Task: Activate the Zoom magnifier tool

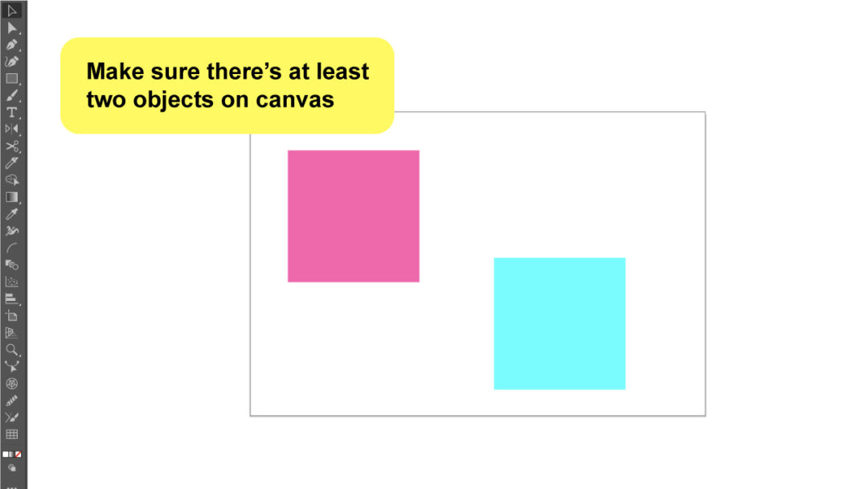Action: pyautogui.click(x=11, y=349)
